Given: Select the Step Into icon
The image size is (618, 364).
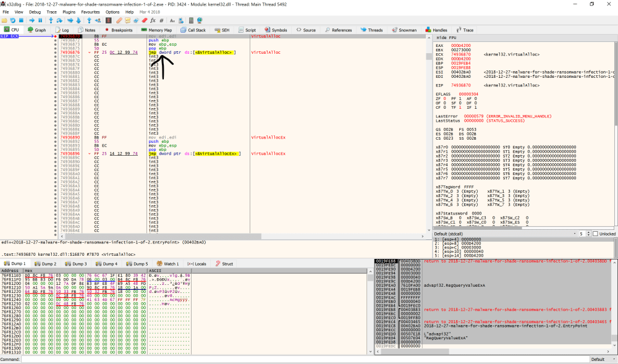Looking at the screenshot, I should pyautogui.click(x=52, y=19).
